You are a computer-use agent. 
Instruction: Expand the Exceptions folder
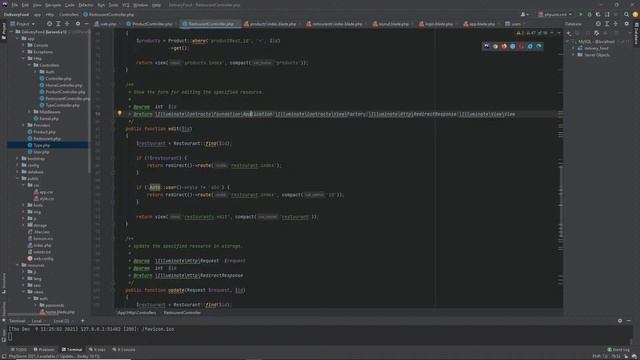tap(24, 52)
